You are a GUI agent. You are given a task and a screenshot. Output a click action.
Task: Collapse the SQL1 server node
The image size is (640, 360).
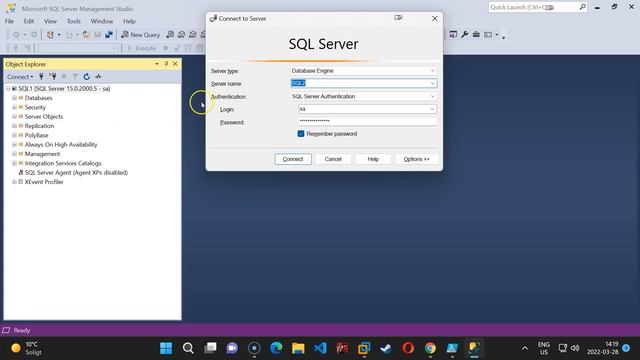pos(8,89)
